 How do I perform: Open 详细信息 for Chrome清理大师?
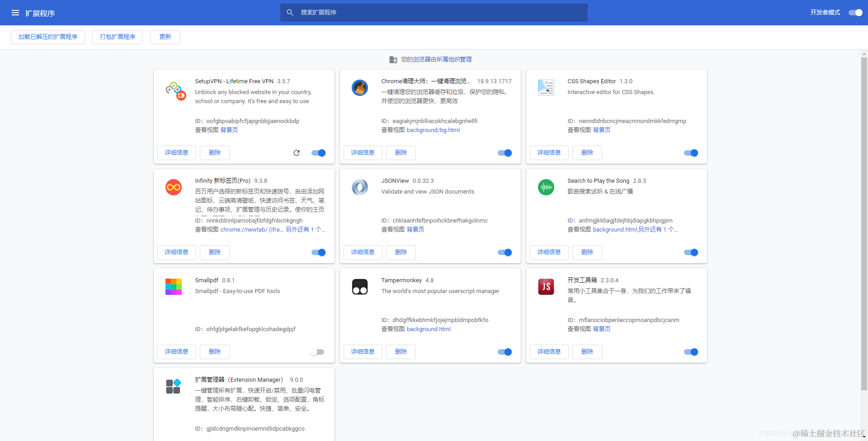(x=363, y=153)
